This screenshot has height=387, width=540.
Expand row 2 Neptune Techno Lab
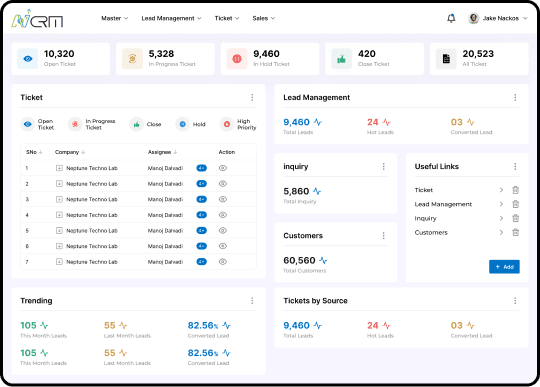coord(59,184)
